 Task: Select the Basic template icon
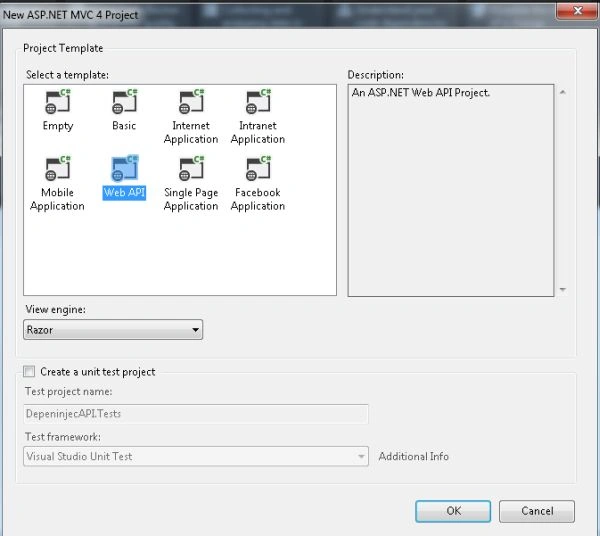click(x=124, y=102)
